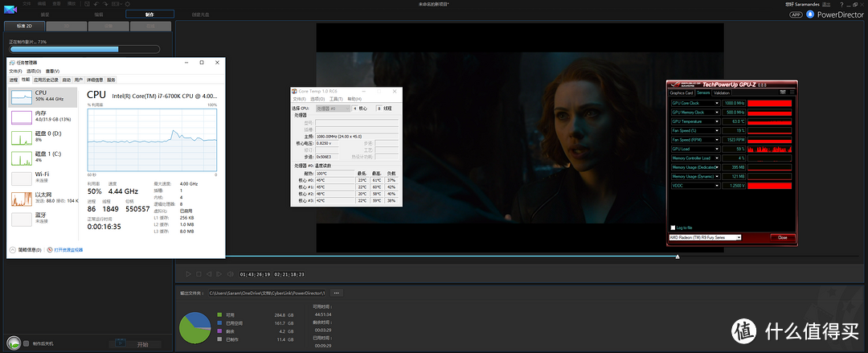Click 打开资源监视器 link
The height and width of the screenshot is (353, 868).
pyautogui.click(x=68, y=250)
